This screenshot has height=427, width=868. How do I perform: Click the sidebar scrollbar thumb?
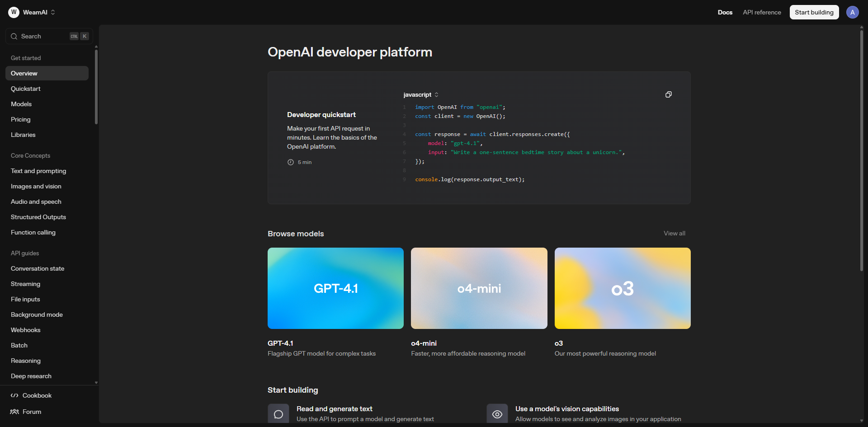pos(96,86)
